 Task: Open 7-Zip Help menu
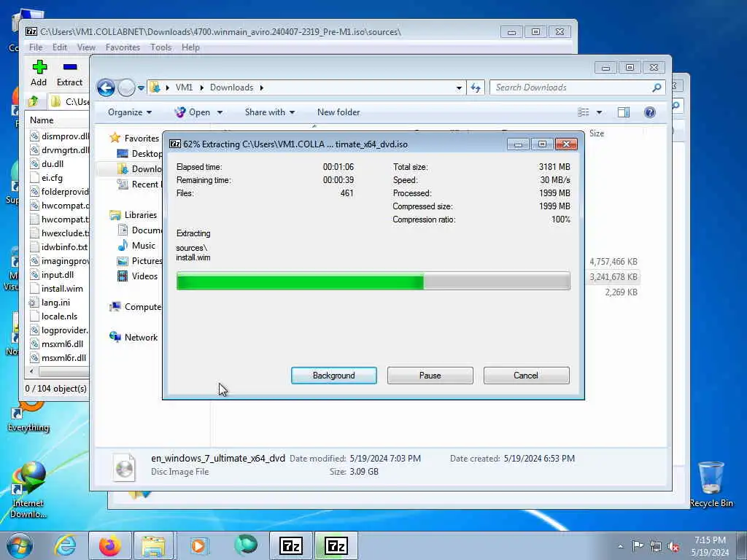point(190,47)
